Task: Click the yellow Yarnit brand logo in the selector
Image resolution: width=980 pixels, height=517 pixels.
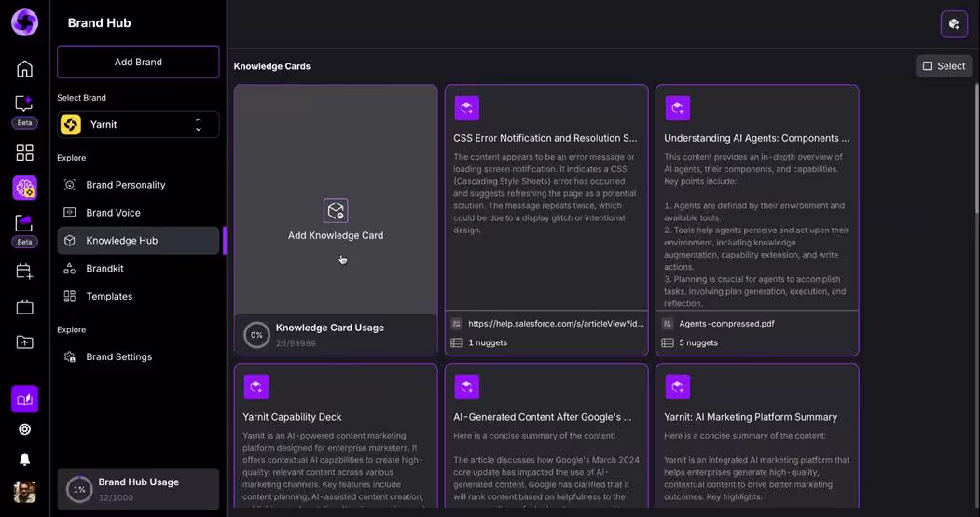Action: click(x=71, y=124)
